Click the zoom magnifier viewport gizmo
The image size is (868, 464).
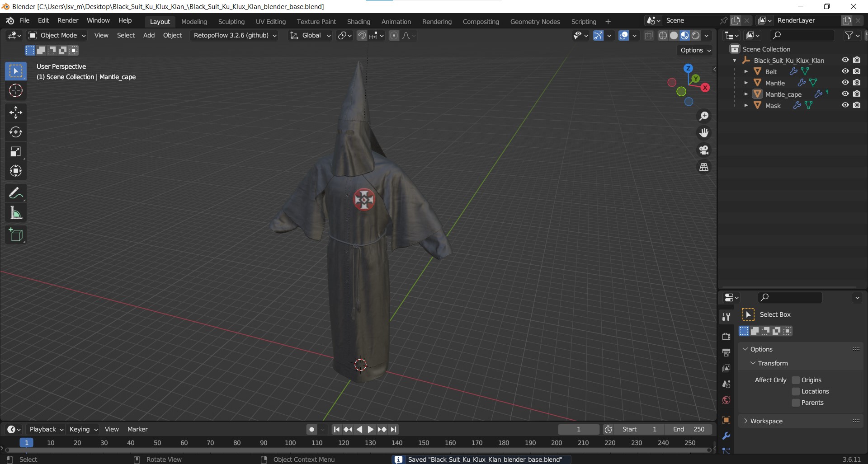704,116
